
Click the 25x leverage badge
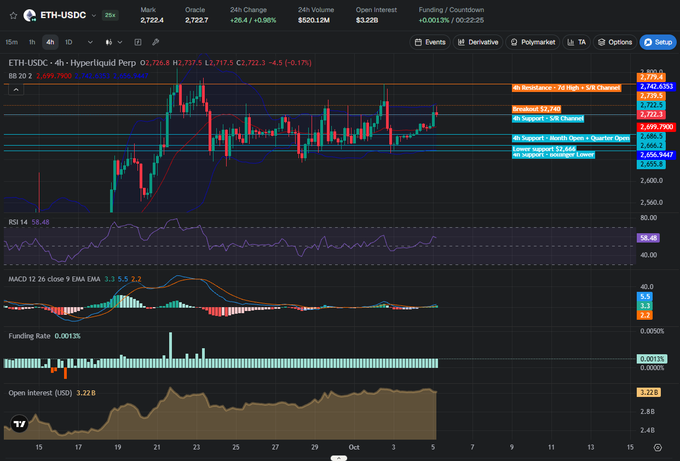point(110,15)
